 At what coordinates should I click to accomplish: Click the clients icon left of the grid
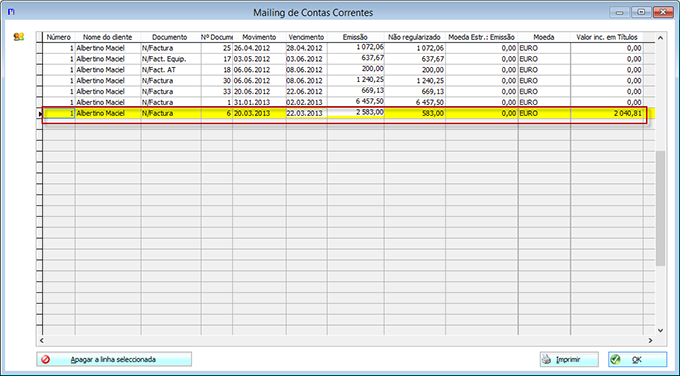[19, 37]
